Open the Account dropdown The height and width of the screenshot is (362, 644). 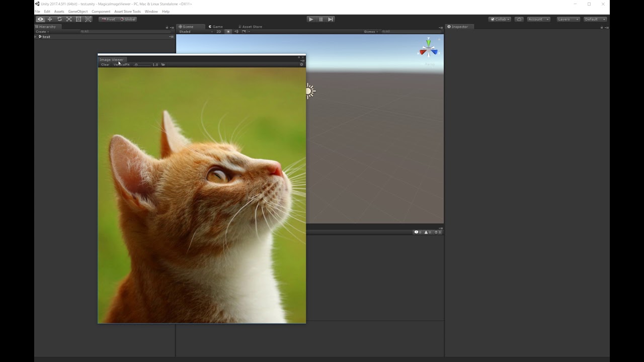click(538, 19)
